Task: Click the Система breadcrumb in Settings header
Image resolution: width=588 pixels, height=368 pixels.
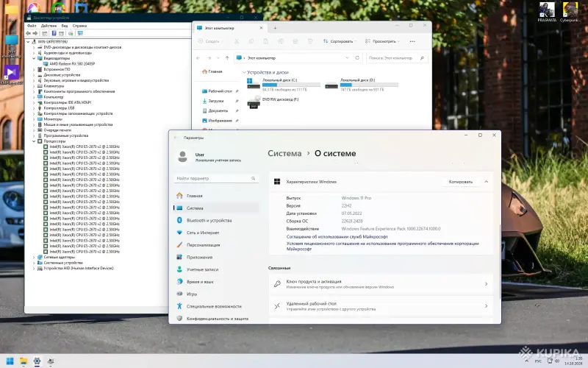Action: pos(284,153)
